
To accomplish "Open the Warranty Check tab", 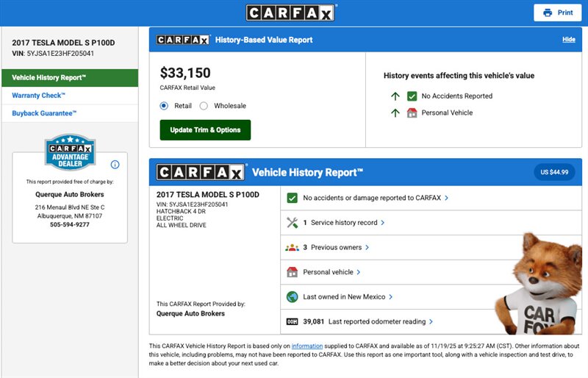I will 39,96.
